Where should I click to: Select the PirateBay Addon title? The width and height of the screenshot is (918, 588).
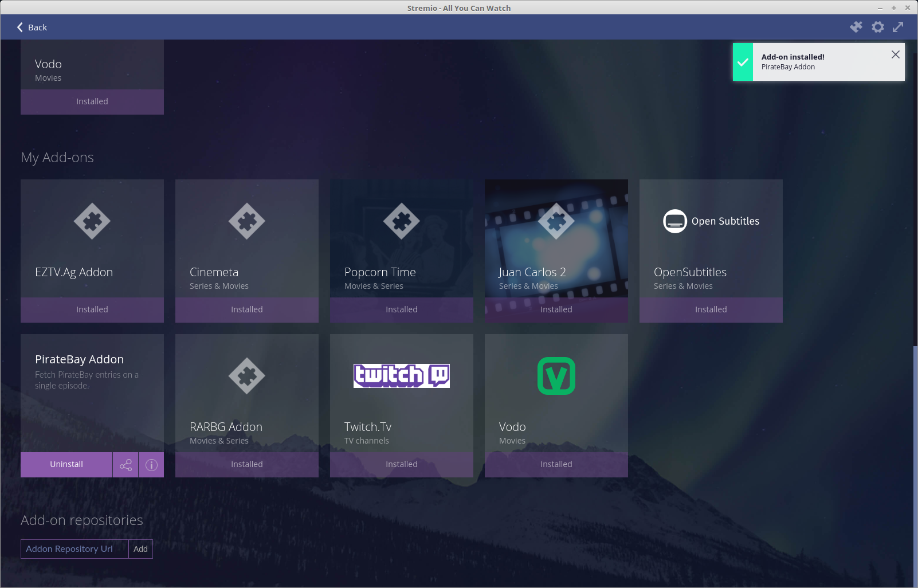point(79,359)
